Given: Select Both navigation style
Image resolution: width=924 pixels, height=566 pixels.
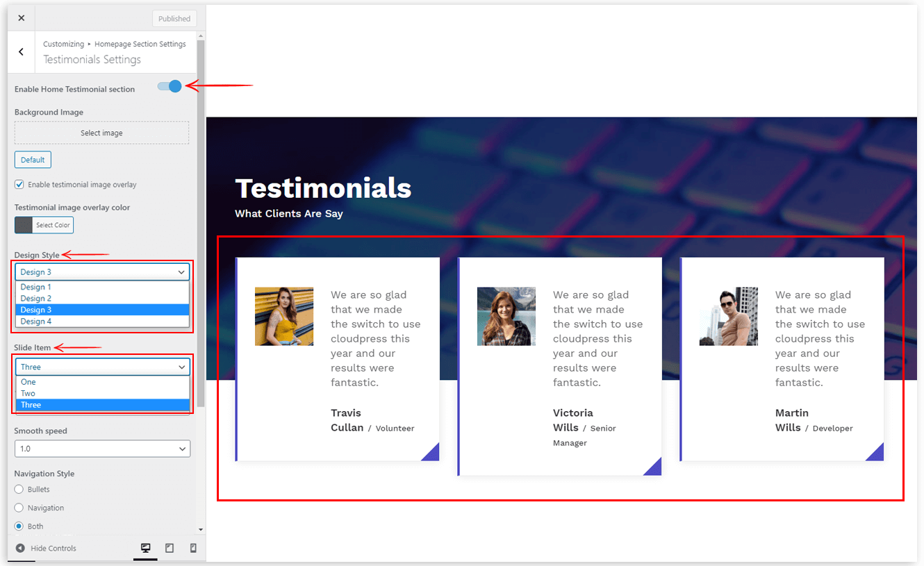Looking at the screenshot, I should point(19,526).
